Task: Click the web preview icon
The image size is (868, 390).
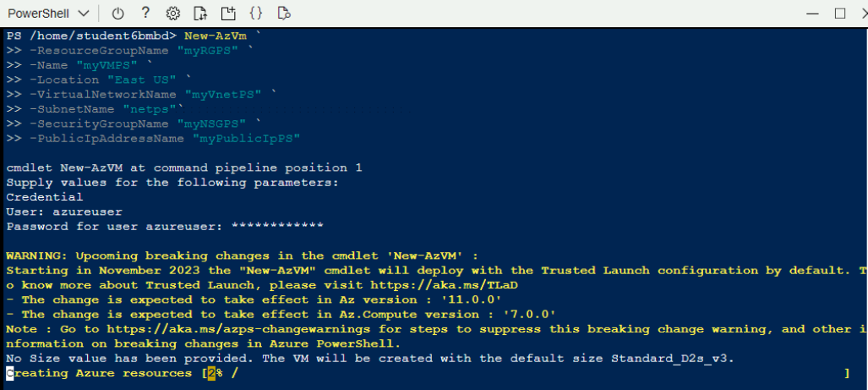Action: (x=284, y=14)
